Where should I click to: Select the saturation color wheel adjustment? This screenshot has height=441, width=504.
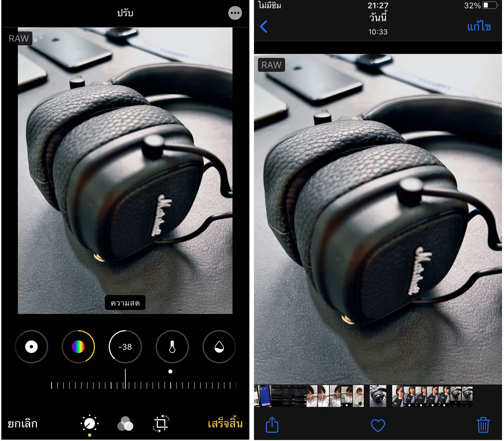pos(78,347)
